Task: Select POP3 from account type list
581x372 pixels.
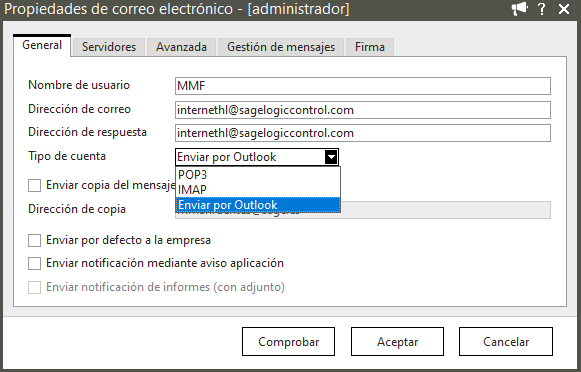Action: [258, 175]
